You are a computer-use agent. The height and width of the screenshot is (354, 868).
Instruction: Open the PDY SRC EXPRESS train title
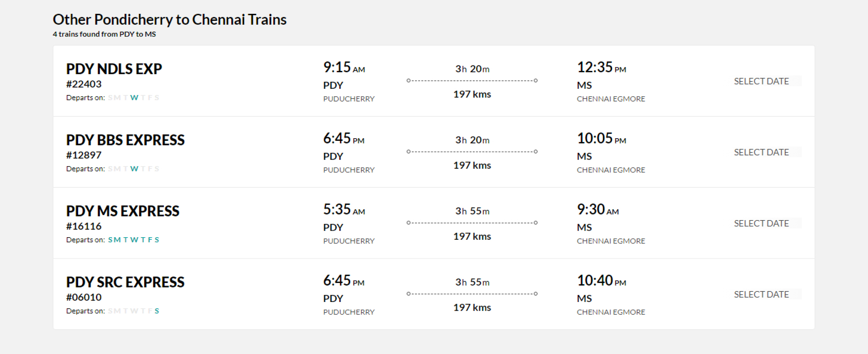click(125, 282)
